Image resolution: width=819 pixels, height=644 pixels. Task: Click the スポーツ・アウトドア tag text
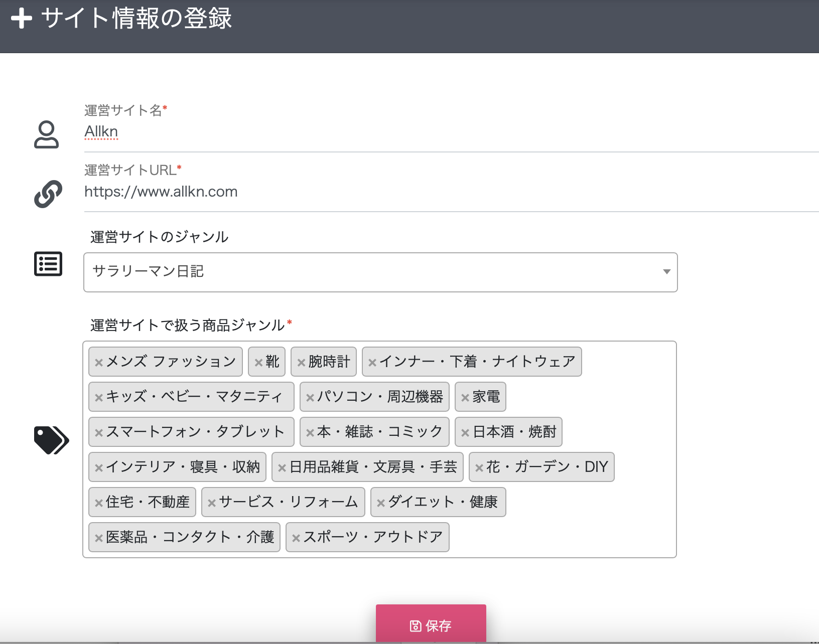coord(373,537)
